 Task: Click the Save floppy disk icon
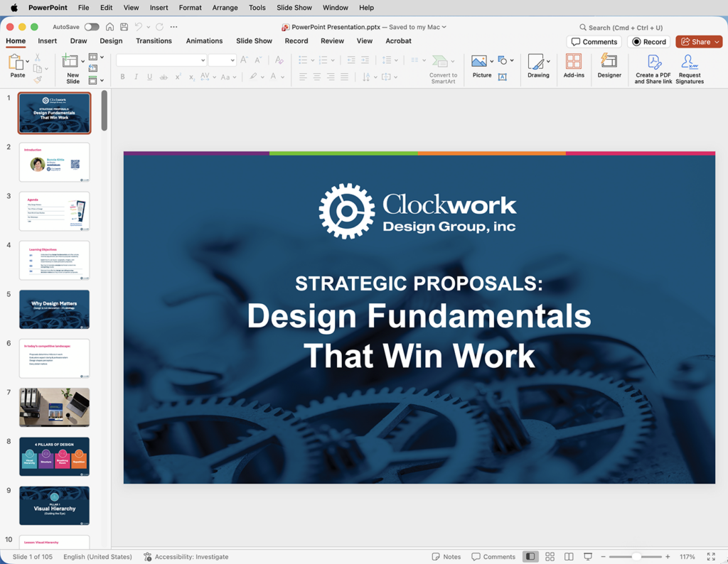(124, 27)
